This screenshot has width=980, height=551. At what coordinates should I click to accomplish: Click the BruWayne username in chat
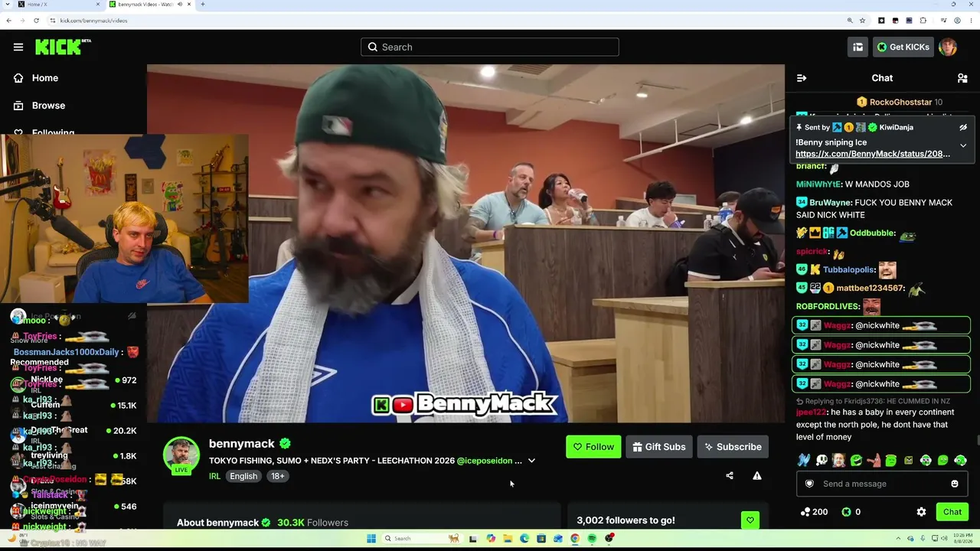pos(831,203)
